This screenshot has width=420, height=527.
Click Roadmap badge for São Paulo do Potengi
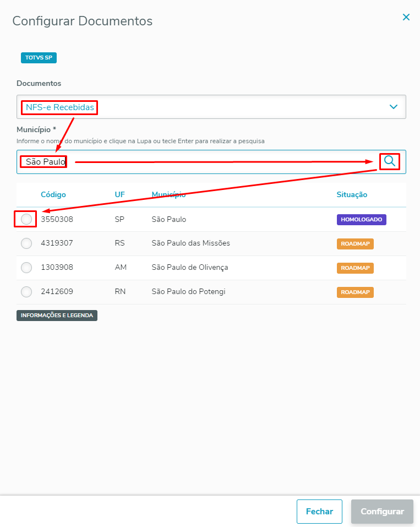[x=355, y=292]
